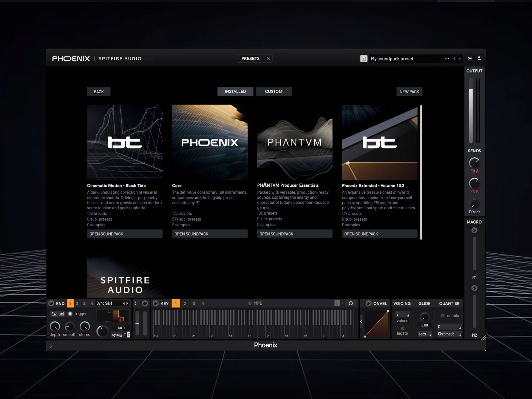Image resolution: width=532 pixels, height=399 pixels.
Task: Open the three-dots preset options menu
Action: coord(447,59)
